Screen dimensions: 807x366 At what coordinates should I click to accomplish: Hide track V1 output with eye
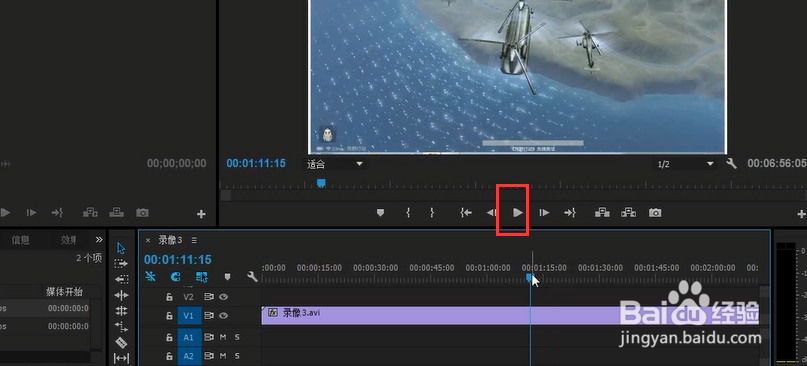point(223,316)
